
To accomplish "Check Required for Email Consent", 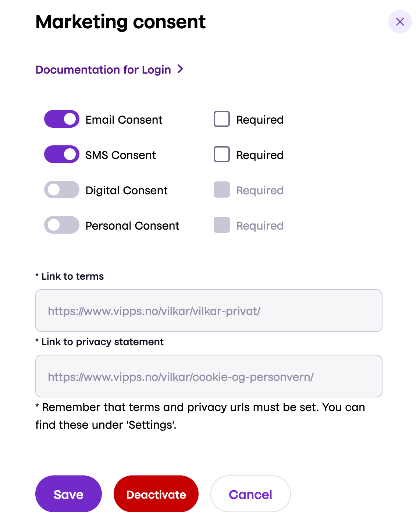I will 221,119.
